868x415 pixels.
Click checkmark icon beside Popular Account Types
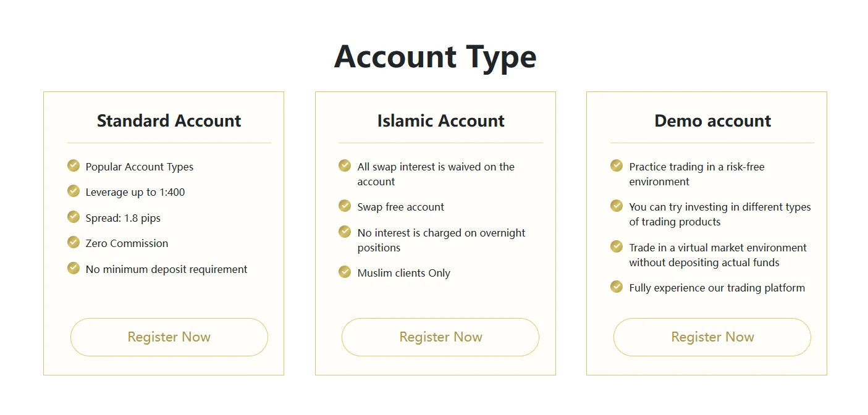(74, 166)
